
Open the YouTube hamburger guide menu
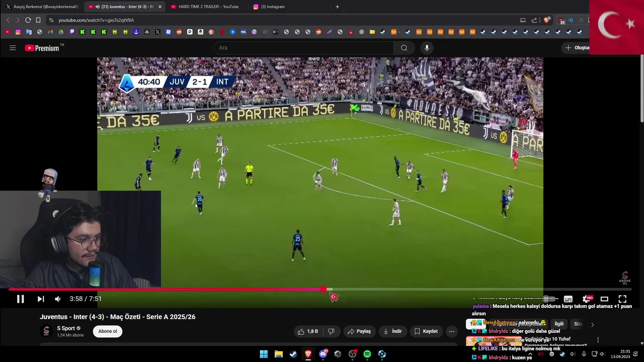coord(13,48)
